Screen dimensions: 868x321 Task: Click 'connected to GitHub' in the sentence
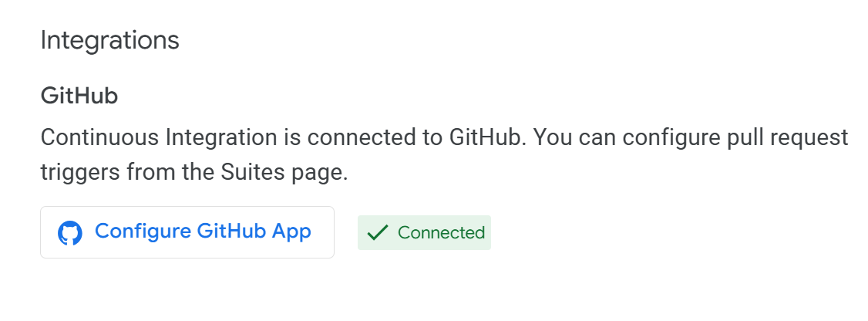[x=415, y=137]
